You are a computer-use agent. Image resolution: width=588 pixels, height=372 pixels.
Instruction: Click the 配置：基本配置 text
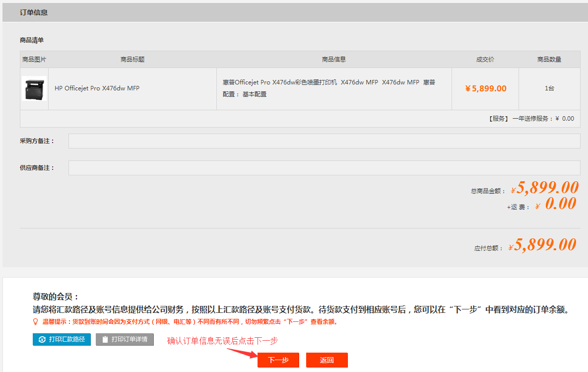point(245,94)
